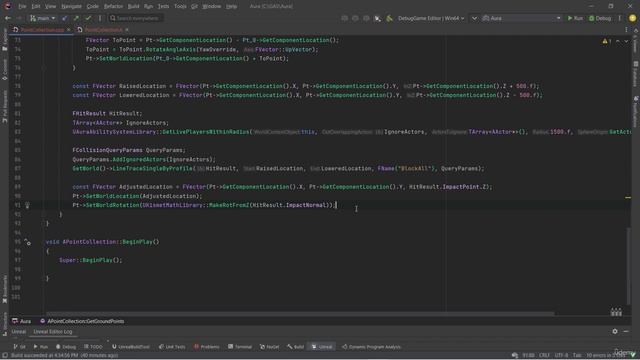The width and height of the screenshot is (640, 360).
Task: Close the second PointCollection editor tab
Action: pos(127,30)
